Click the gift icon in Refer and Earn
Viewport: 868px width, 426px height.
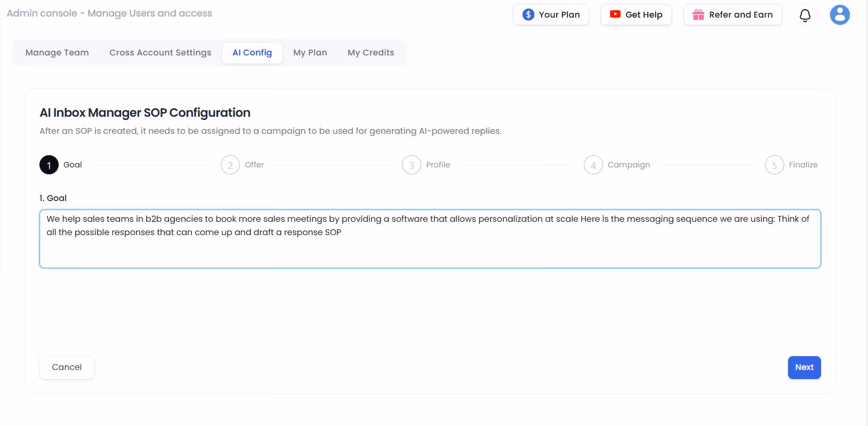(x=698, y=14)
